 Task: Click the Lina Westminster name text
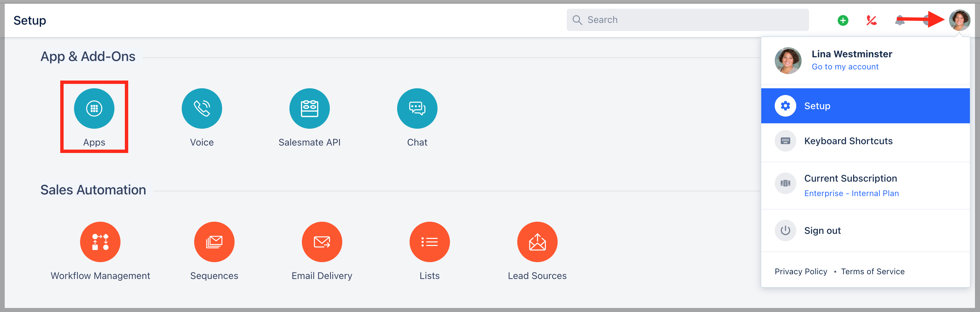pos(852,54)
